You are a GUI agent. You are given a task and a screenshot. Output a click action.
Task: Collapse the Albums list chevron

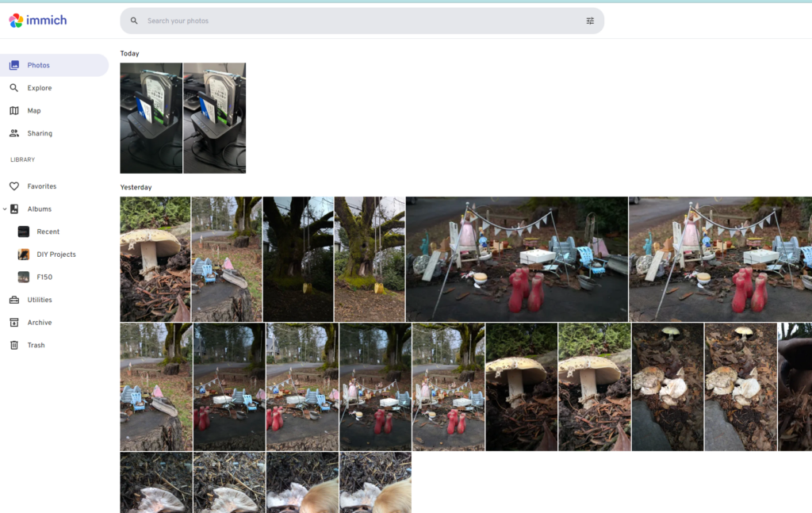[5, 209]
